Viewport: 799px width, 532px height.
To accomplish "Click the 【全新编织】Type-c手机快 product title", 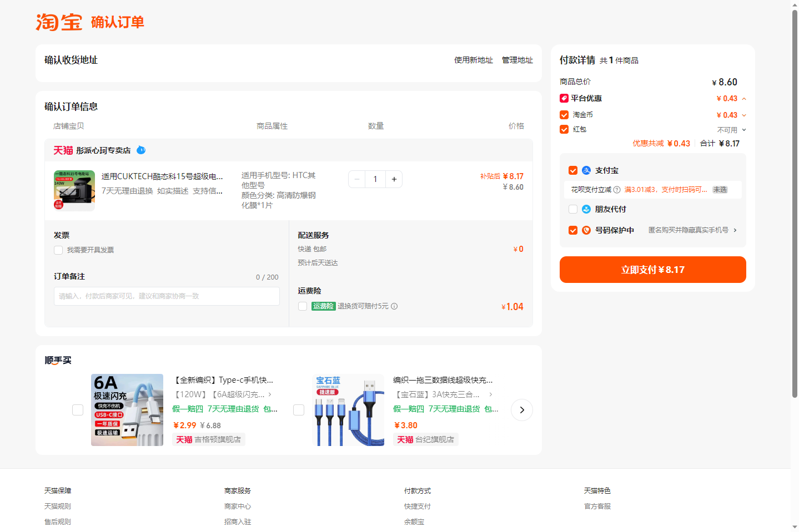I will click(223, 380).
